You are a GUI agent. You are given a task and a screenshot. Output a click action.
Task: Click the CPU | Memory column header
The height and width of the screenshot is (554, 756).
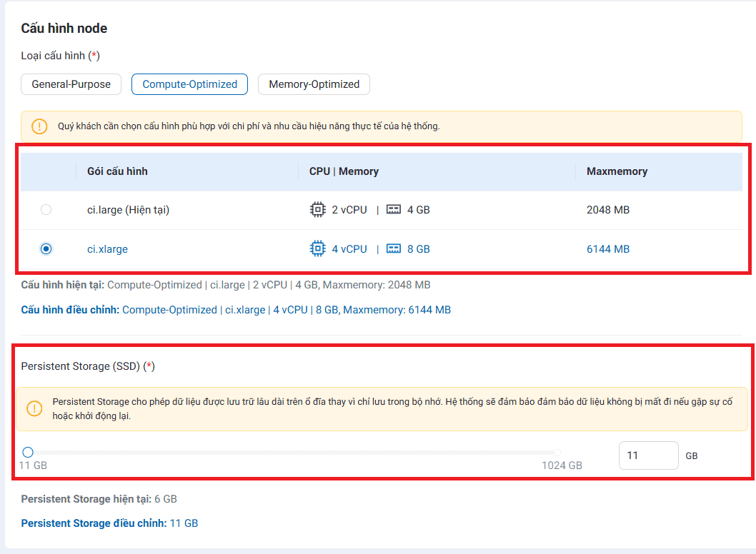pyautogui.click(x=344, y=171)
